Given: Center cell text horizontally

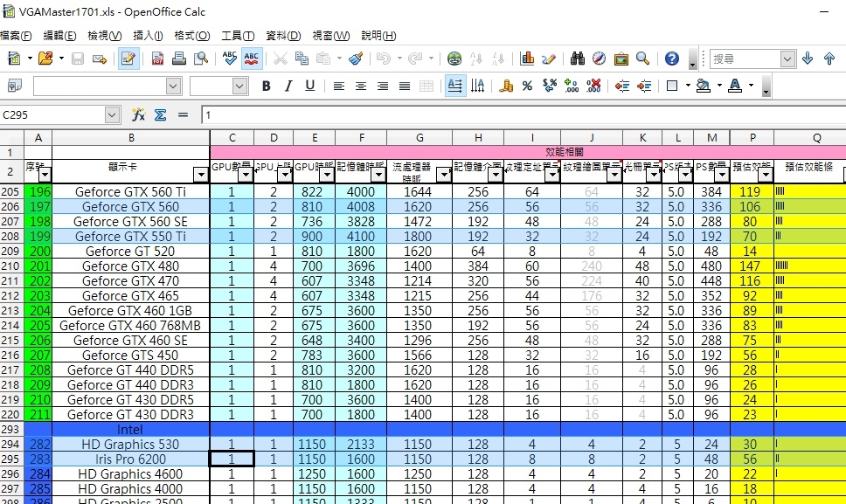Looking at the screenshot, I should (360, 86).
